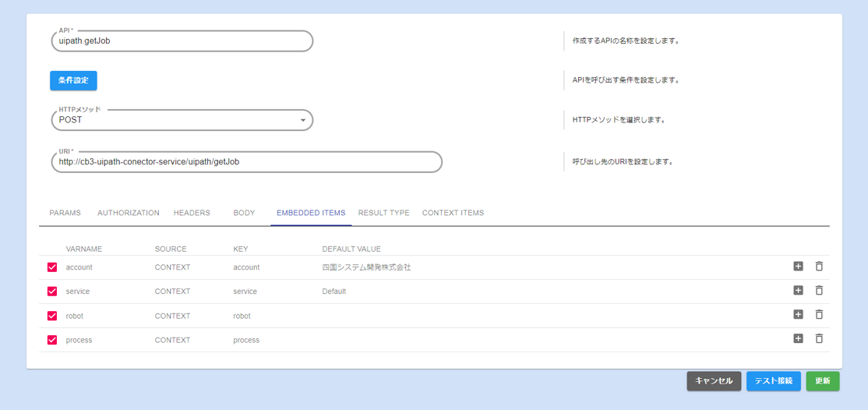Delete the process embedded item

point(819,339)
